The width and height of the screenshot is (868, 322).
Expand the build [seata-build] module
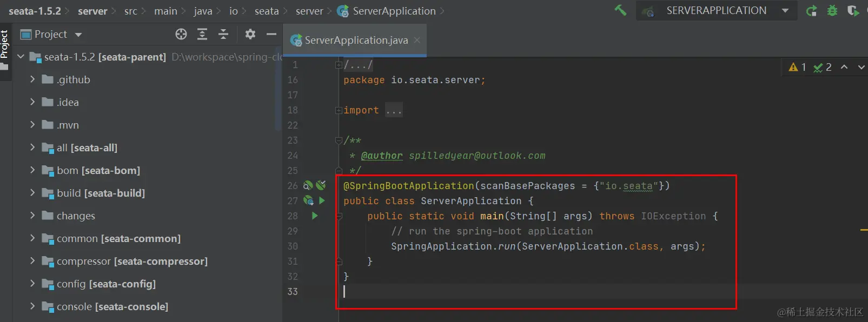click(x=32, y=192)
